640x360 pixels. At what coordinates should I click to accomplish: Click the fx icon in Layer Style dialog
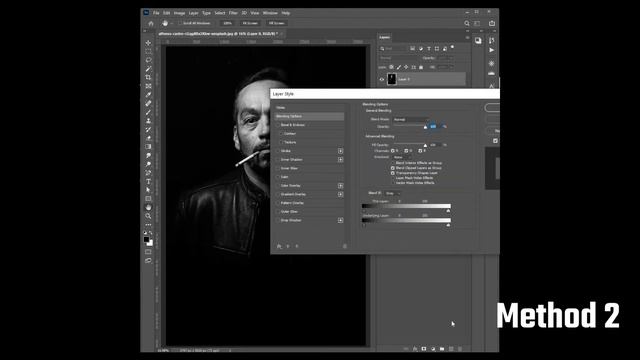click(279, 246)
